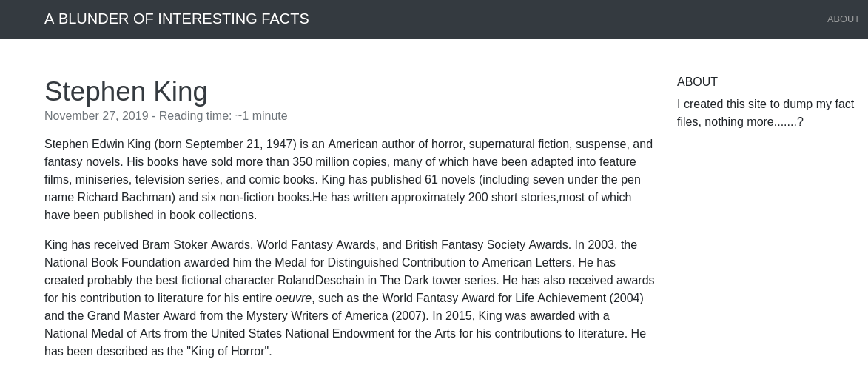Click 'Stephen Edwin King' at the paragraph start

pyautogui.click(x=96, y=144)
